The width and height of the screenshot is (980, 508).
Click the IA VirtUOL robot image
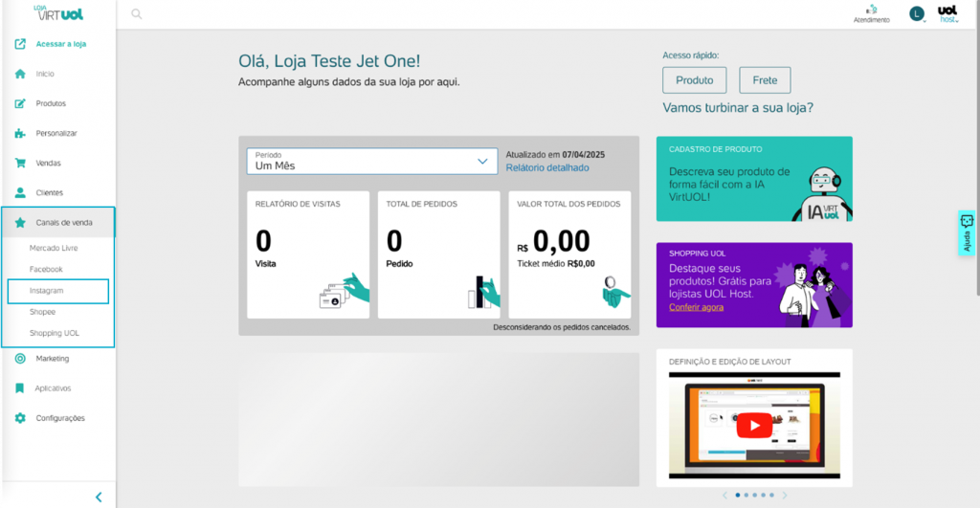point(822,193)
